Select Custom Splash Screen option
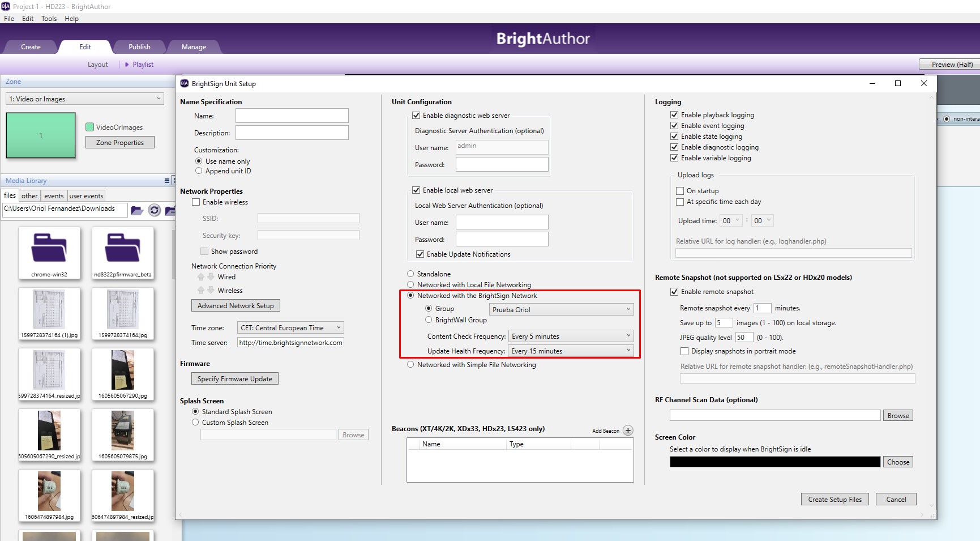 point(195,423)
